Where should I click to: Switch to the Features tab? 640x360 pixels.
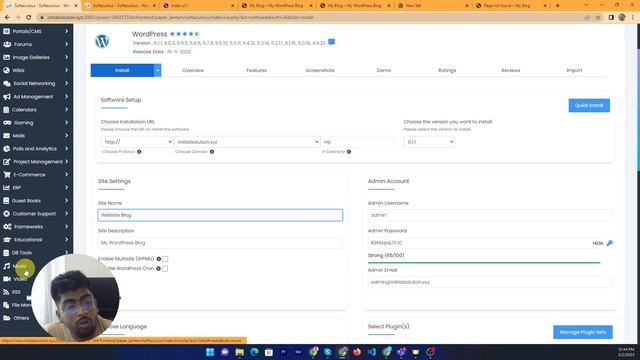click(257, 70)
